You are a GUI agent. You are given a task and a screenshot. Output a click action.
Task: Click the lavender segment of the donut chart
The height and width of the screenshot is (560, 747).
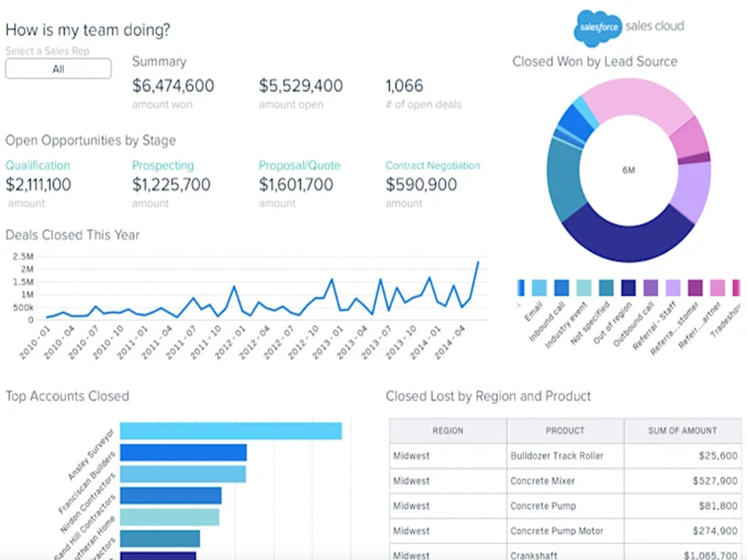[692, 190]
